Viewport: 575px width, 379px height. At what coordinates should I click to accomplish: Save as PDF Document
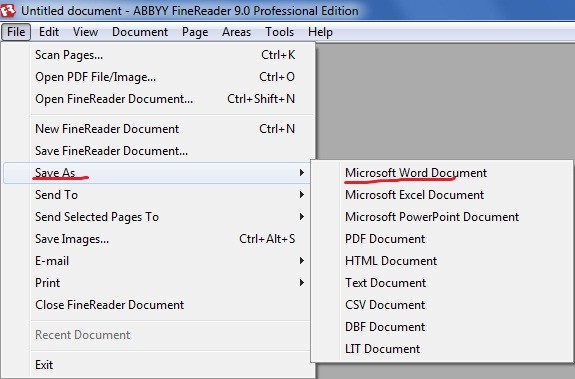442,239
